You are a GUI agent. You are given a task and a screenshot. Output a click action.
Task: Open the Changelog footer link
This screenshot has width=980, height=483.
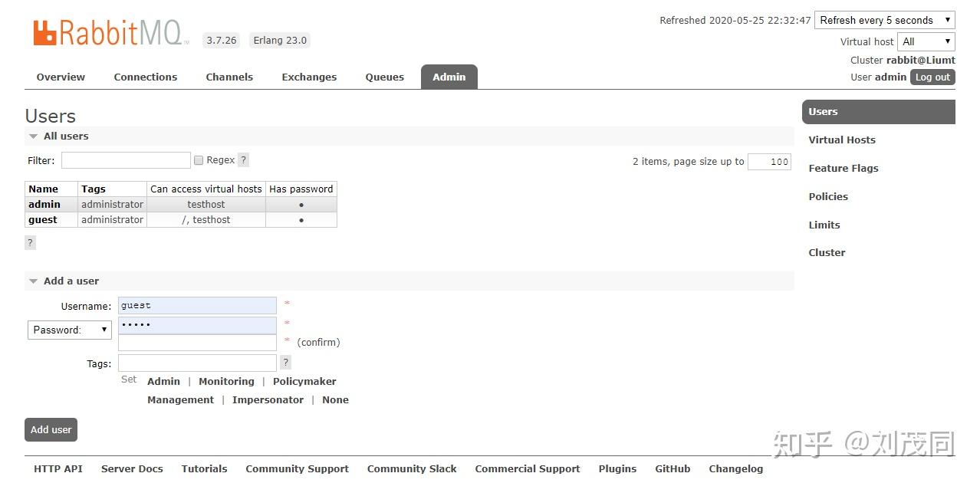tap(736, 468)
